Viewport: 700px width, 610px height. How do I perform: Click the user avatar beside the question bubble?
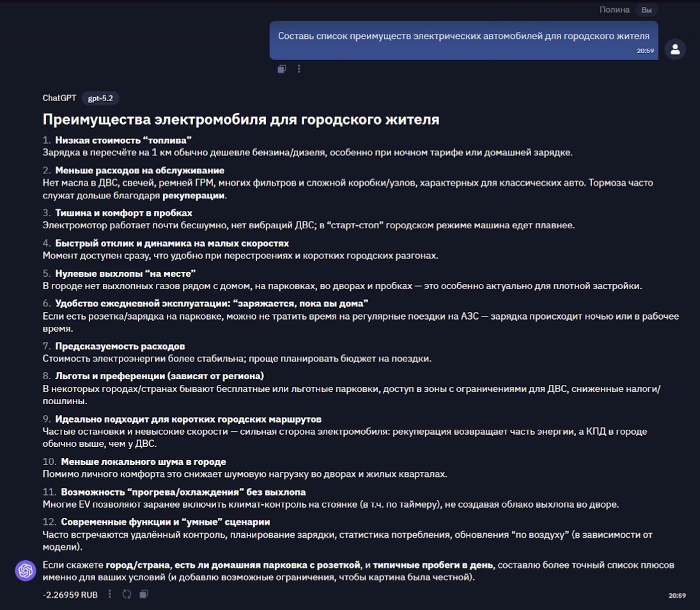(675, 49)
